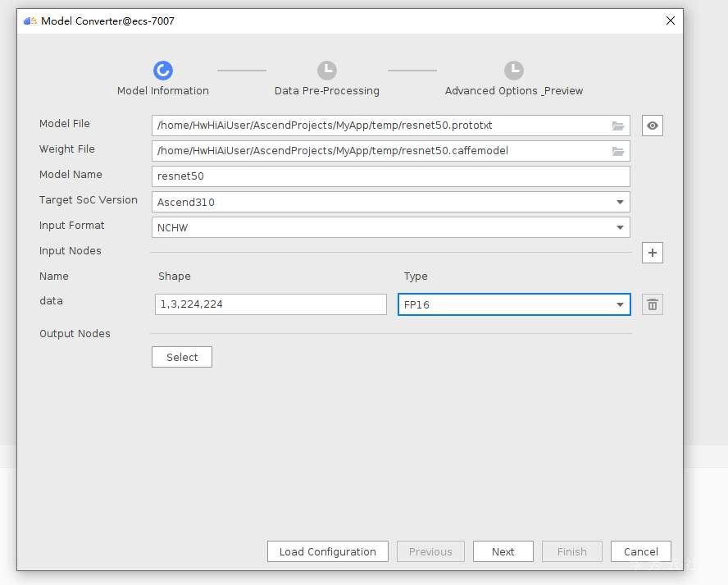Add an input node with plus button
Viewport: 728px width, 585px height.
[x=652, y=253]
